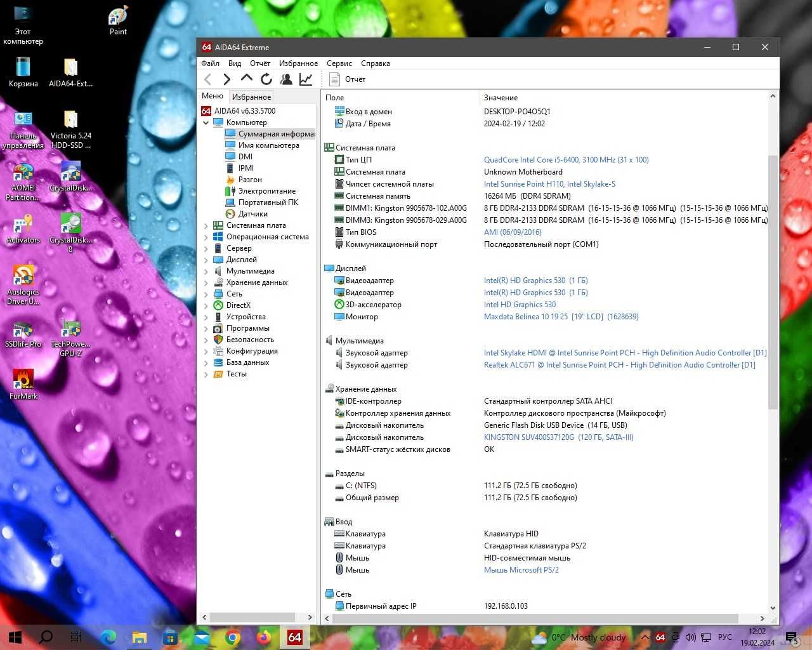812x650 pixels.
Task: Open the Отчёт menu in menu bar
Action: click(260, 63)
